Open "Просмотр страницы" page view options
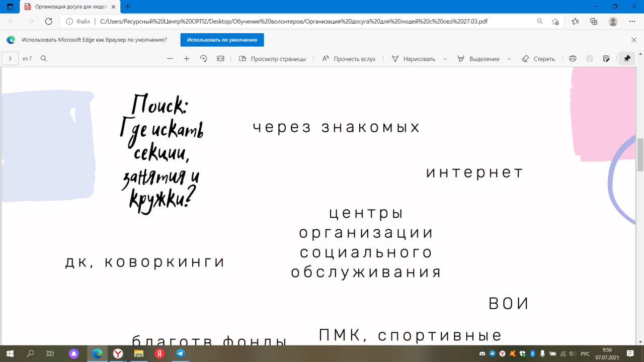The height and width of the screenshot is (362, 644). point(272,58)
